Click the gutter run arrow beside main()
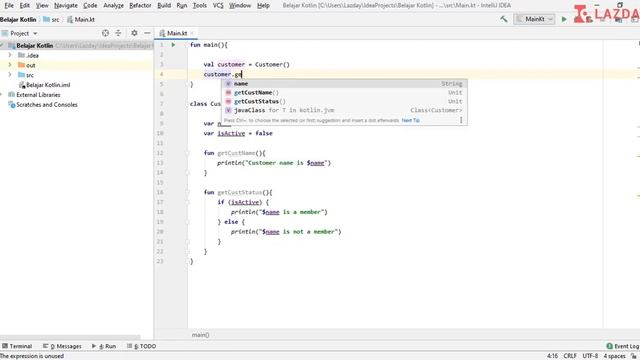 tap(173, 45)
